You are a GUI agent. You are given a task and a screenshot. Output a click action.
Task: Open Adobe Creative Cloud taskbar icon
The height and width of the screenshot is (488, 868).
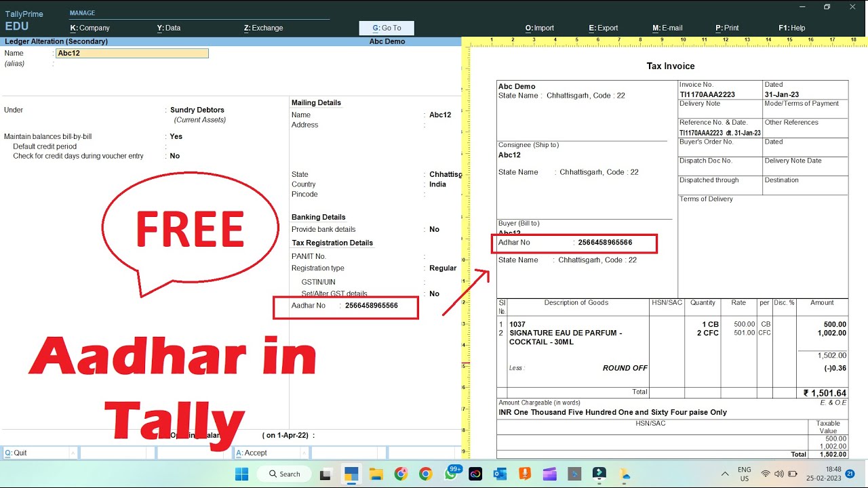click(475, 474)
